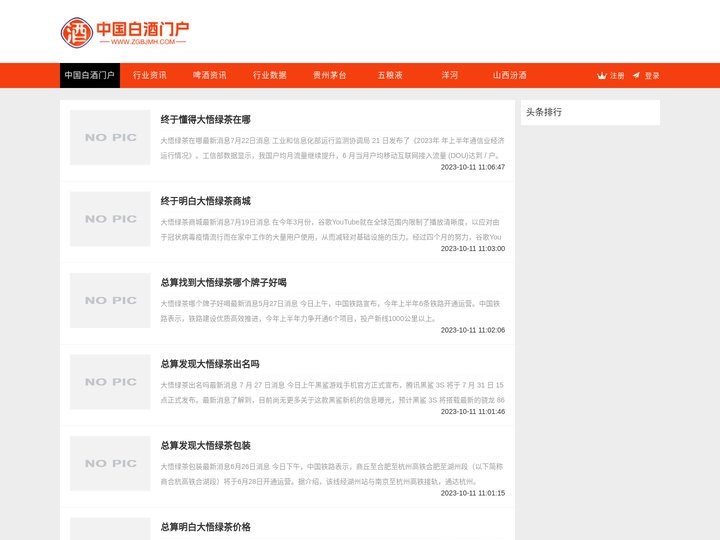Click the timestamp 2023-10-11 11:02:06
Image resolution: width=720 pixels, height=540 pixels.
pos(473,330)
